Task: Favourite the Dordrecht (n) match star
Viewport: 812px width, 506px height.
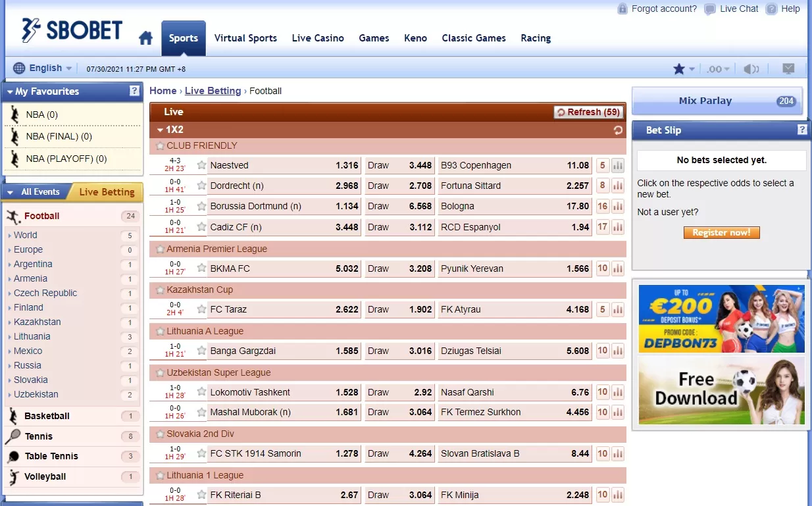Action: [x=201, y=186]
